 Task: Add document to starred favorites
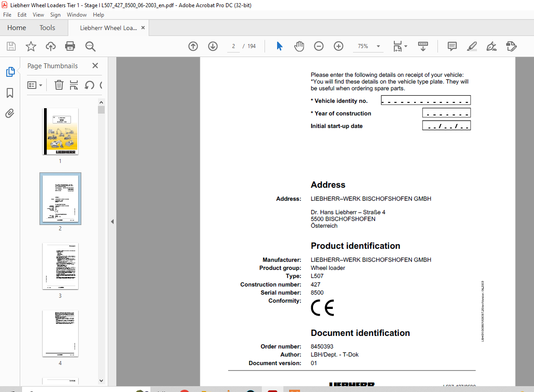[x=31, y=46]
